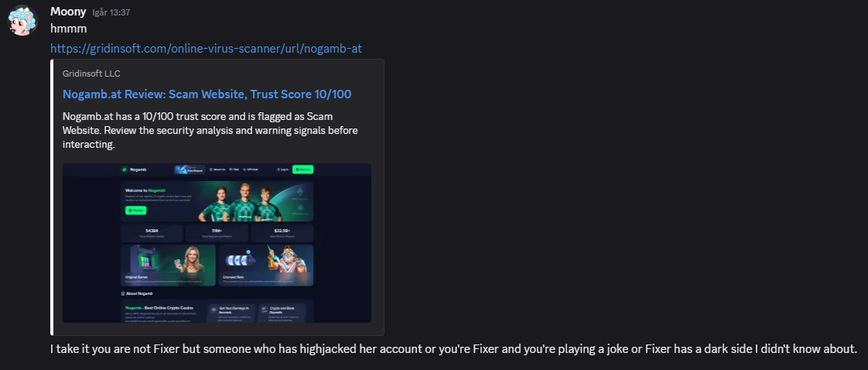Open Moony's profile avatar
Screen dimensions: 868x370
(22, 20)
